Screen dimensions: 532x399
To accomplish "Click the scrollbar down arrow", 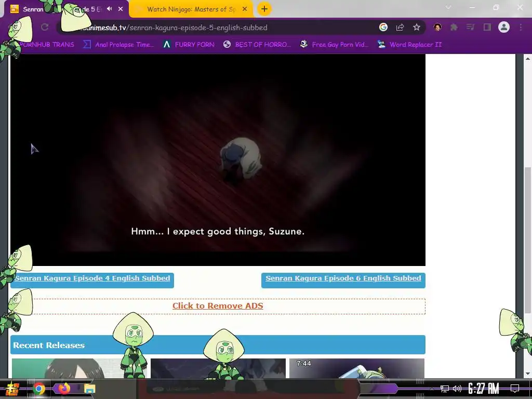I will pos(528,374).
